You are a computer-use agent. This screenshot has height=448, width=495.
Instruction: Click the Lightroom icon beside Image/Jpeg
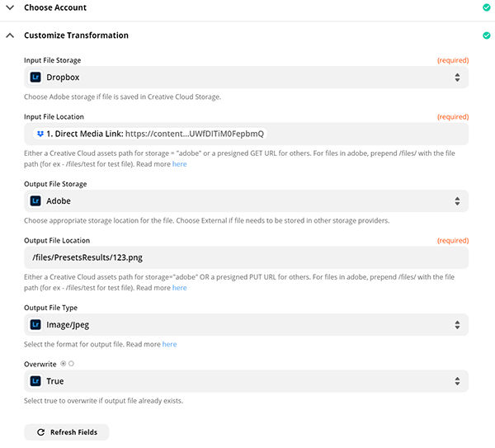coord(35,325)
